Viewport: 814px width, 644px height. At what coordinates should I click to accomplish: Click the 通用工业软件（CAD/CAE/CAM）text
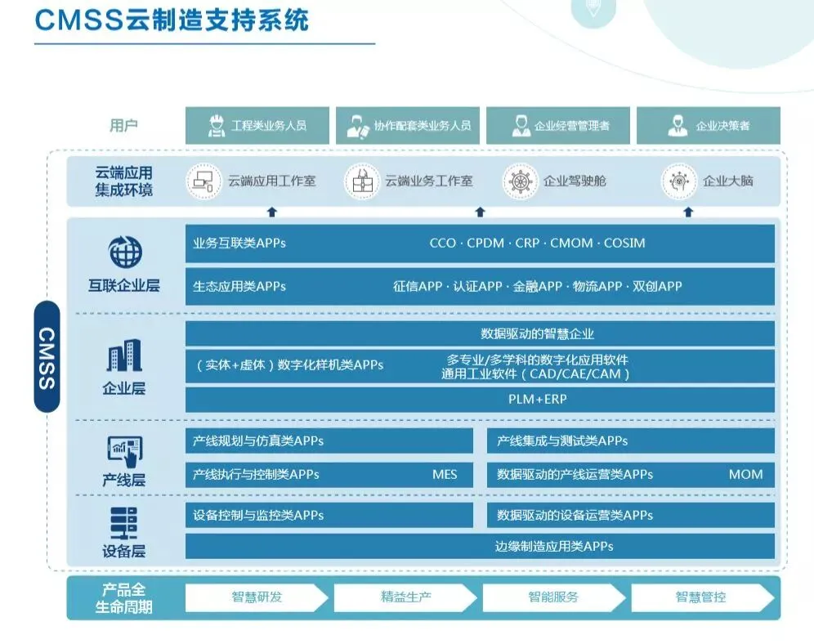(535, 374)
